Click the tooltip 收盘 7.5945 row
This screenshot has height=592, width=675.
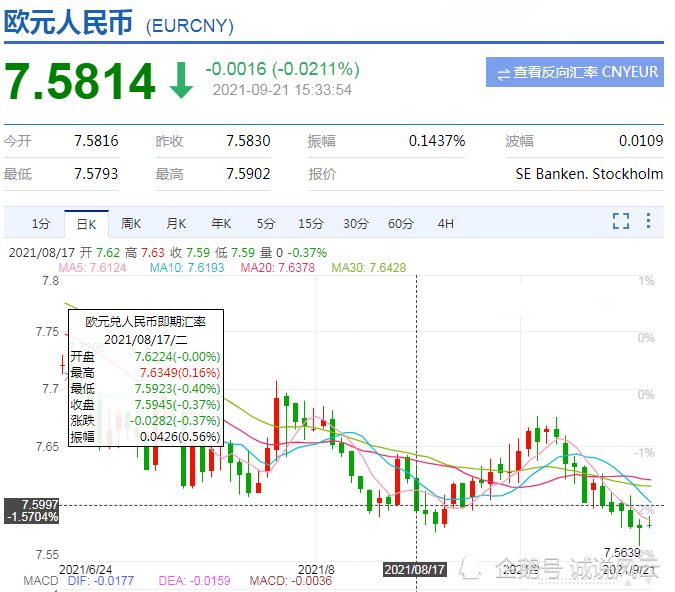(146, 405)
